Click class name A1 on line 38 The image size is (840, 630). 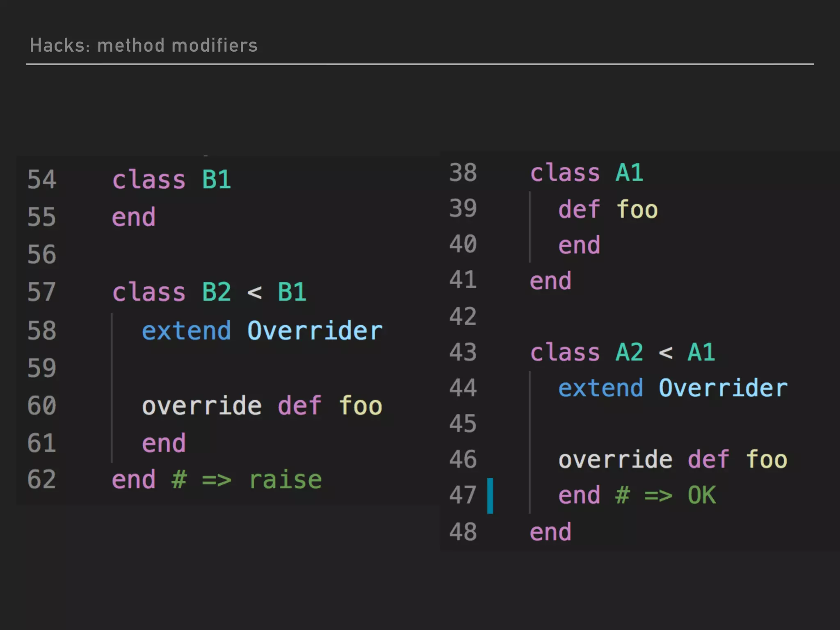pyautogui.click(x=629, y=173)
